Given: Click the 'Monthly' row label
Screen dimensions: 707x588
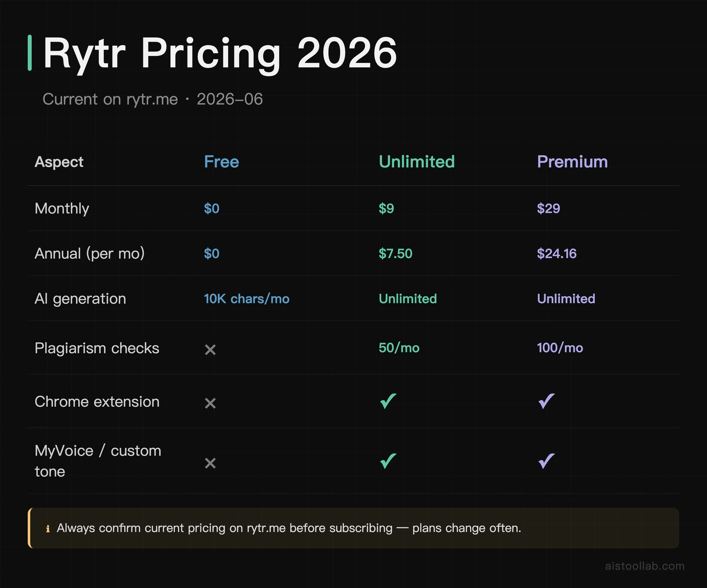Looking at the screenshot, I should click(62, 209).
